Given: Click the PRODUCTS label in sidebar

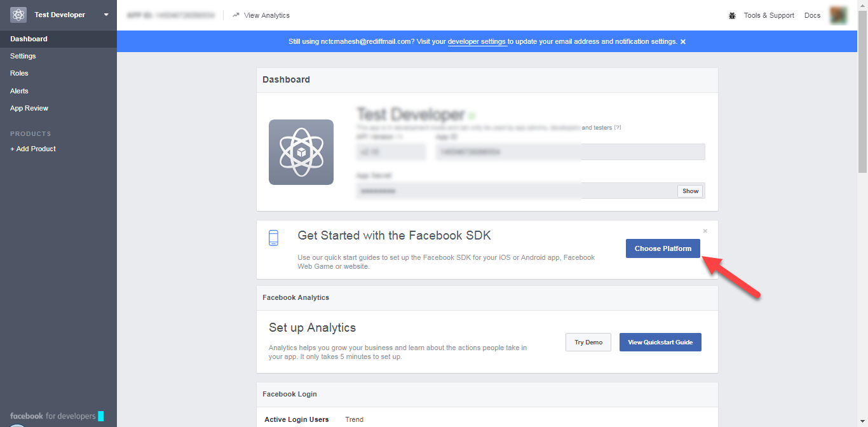Looking at the screenshot, I should (31, 133).
